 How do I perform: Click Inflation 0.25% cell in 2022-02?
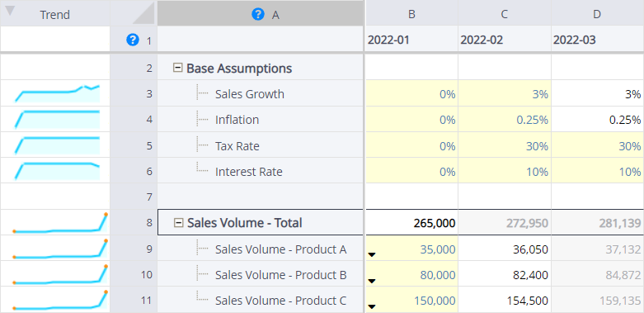[x=505, y=120]
